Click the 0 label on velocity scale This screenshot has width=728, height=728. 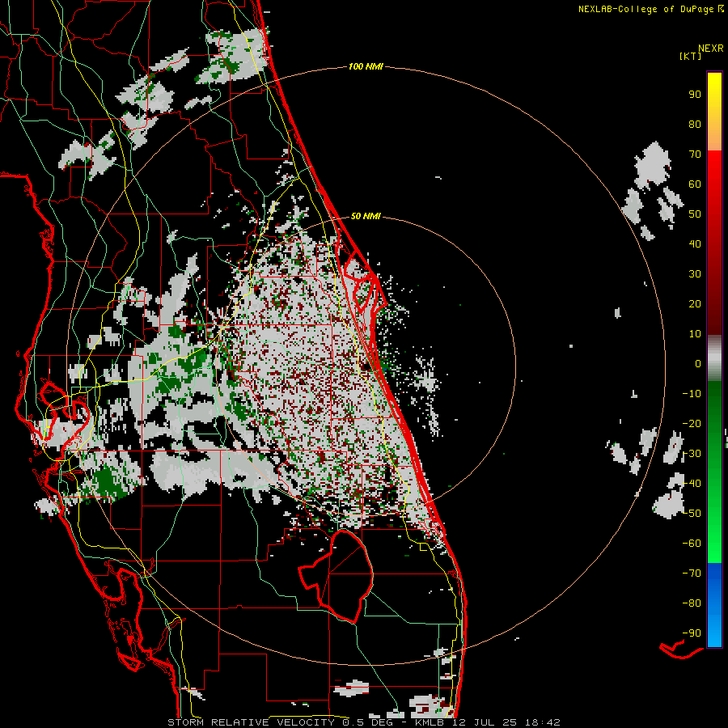point(698,363)
